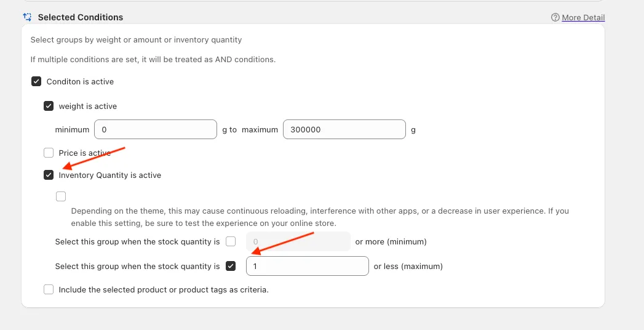
Task: Check "Include the selected product or product tags"
Action: [49, 289]
